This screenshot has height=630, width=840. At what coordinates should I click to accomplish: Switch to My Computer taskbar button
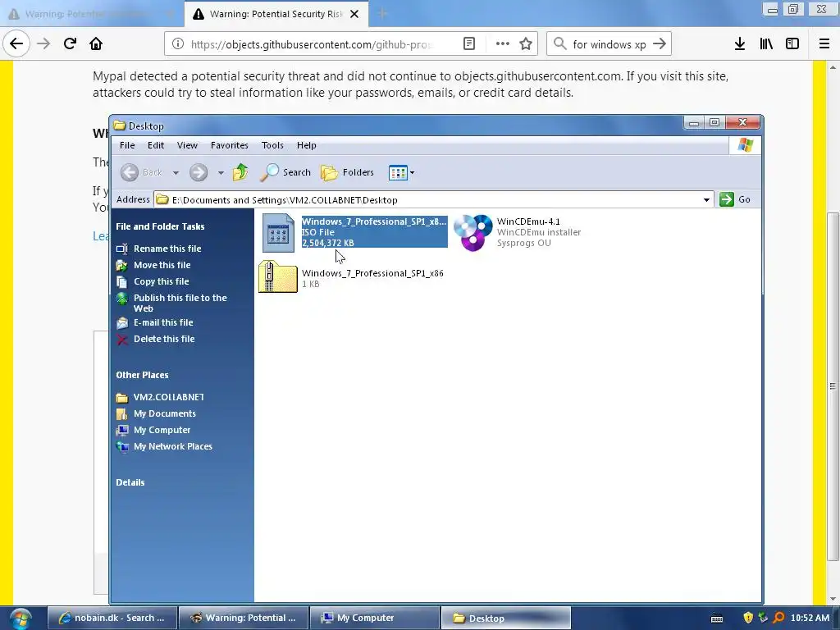(374, 619)
